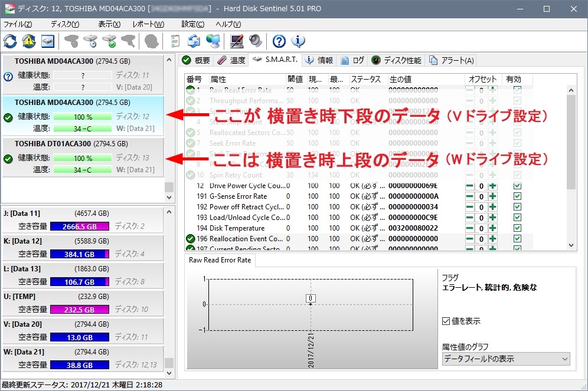
Task: Click the green check status icon of Disk 12
Action: click(x=8, y=117)
